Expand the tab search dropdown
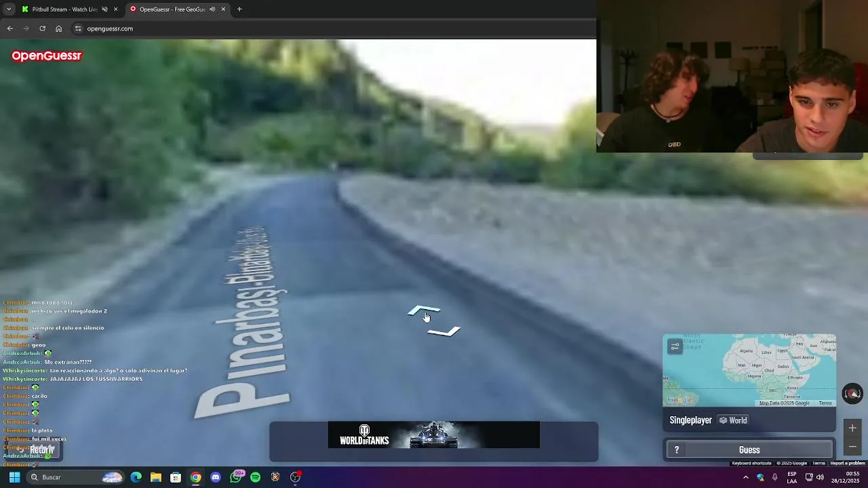 point(9,9)
